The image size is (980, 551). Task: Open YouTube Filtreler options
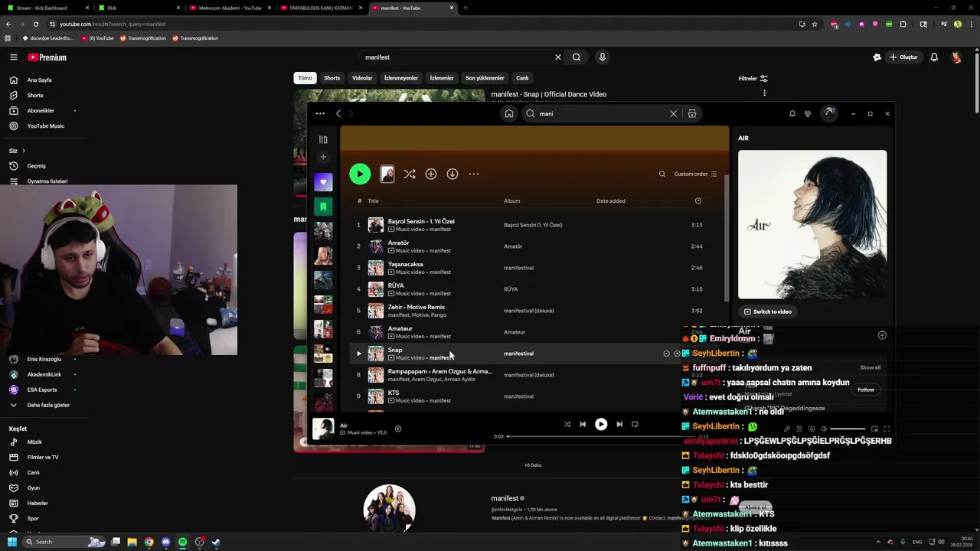tap(753, 78)
